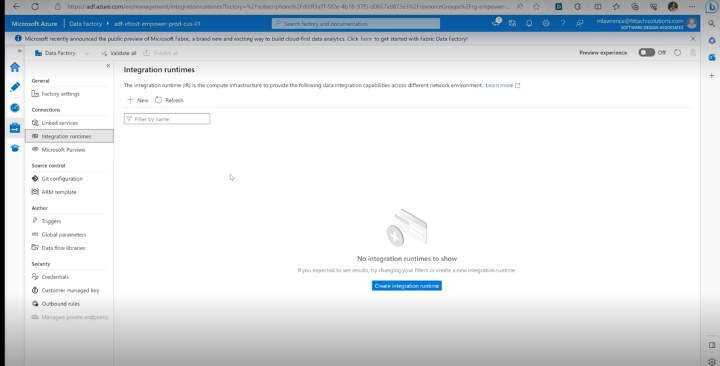
Task: Click Create integration runtime button
Action: (x=407, y=286)
